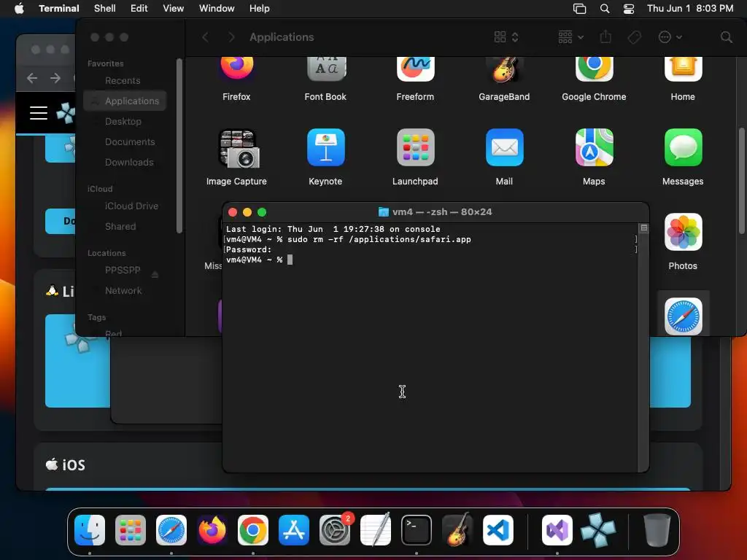Click the Finder search magnifier icon

[x=726, y=37]
